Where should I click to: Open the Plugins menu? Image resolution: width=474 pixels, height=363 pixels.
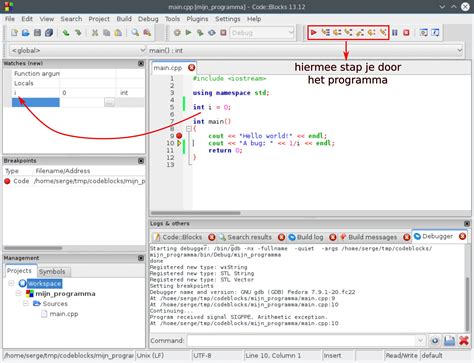[x=197, y=19]
